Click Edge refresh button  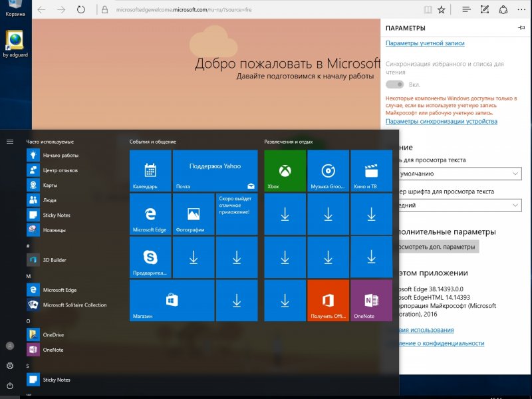click(80, 9)
